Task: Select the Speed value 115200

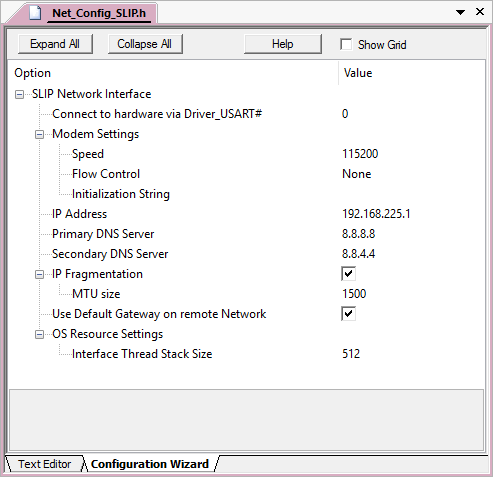Action: (360, 154)
